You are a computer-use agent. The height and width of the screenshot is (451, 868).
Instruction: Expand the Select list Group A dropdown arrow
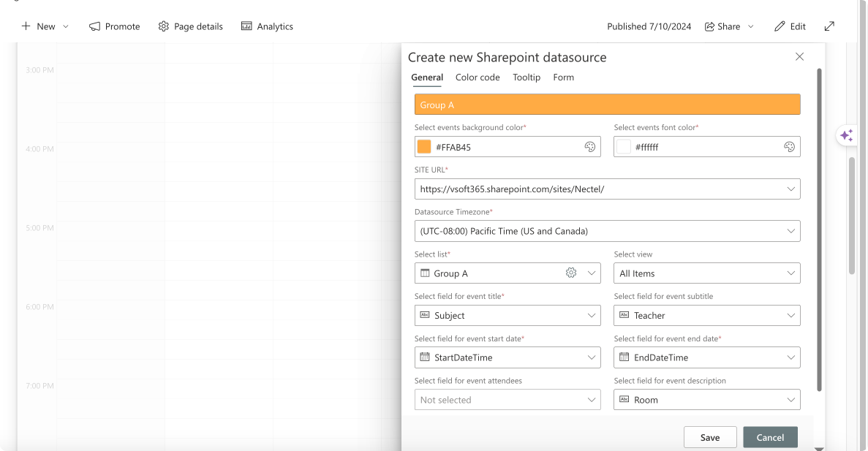[591, 273]
